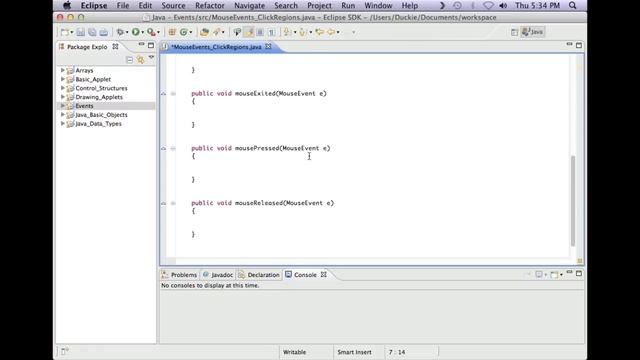This screenshot has height=360, width=640.
Task: Collapse the mousePressed method fold marker
Action: tap(173, 148)
